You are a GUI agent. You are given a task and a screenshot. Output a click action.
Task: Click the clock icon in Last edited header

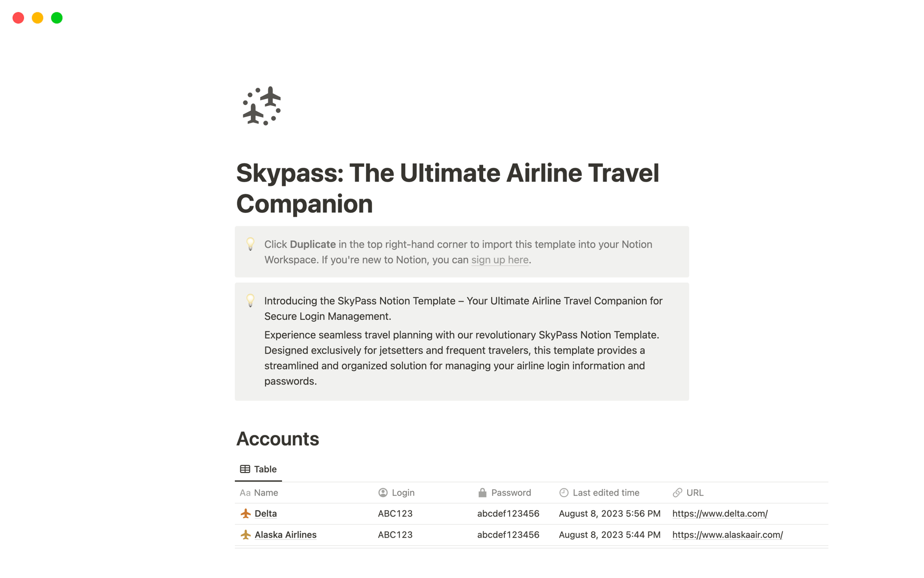(564, 492)
